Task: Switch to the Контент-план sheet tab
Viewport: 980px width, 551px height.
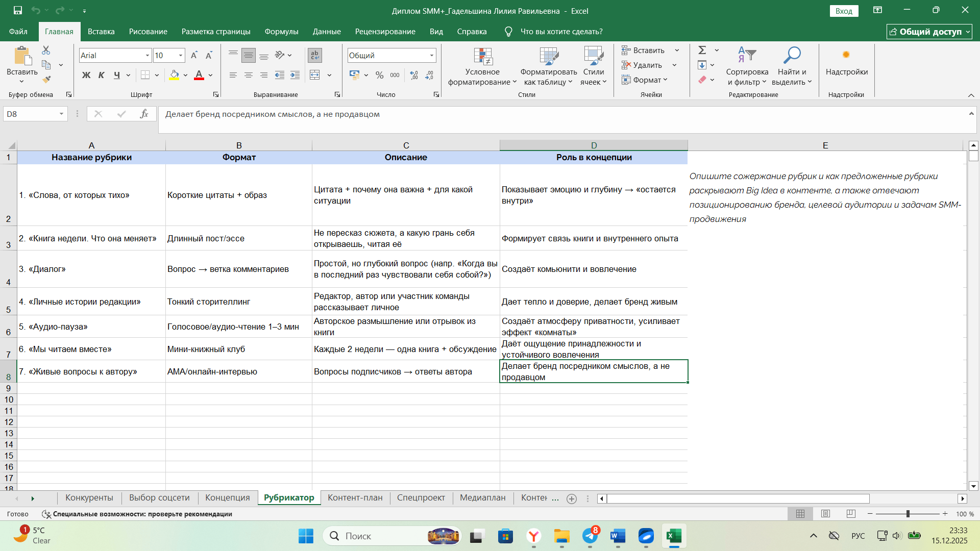Action: tap(355, 497)
